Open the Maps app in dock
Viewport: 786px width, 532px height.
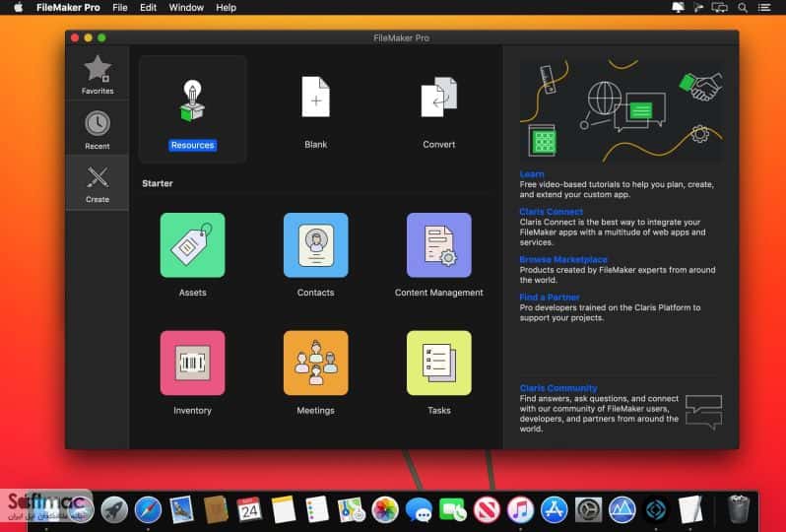click(x=351, y=510)
